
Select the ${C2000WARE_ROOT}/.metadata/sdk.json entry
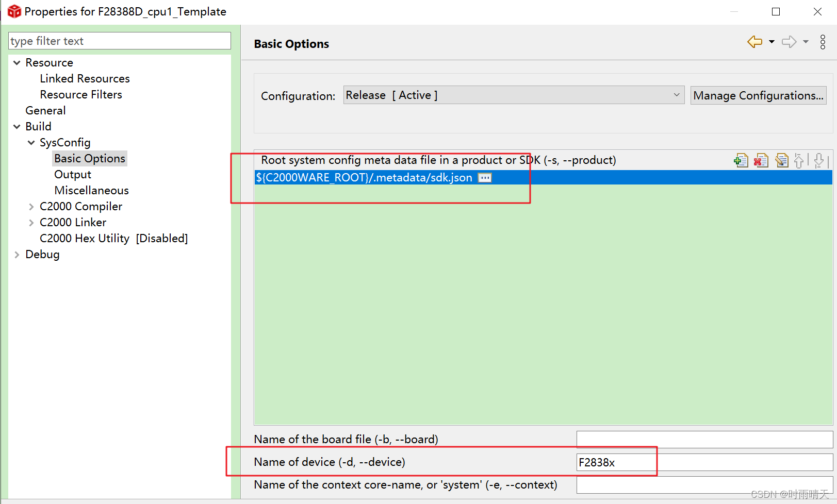544,178
